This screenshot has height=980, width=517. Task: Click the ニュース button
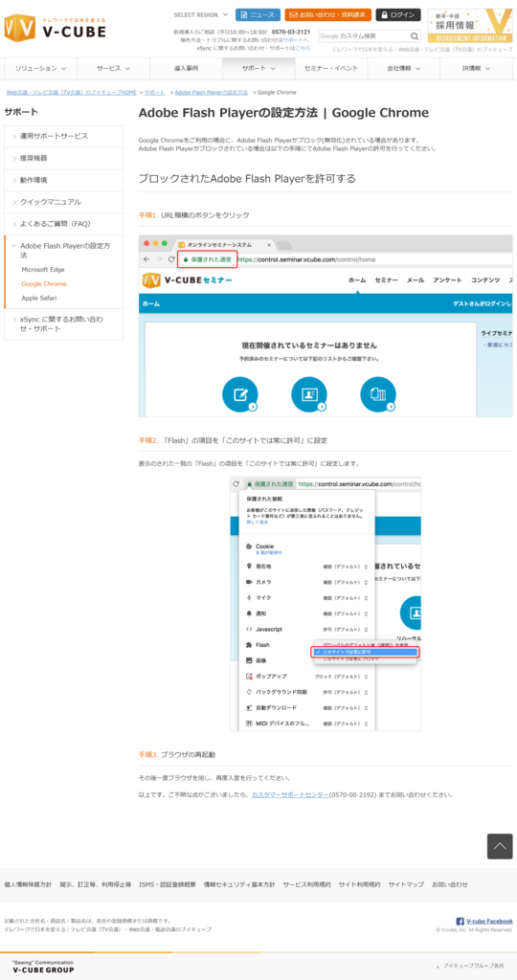pos(258,14)
